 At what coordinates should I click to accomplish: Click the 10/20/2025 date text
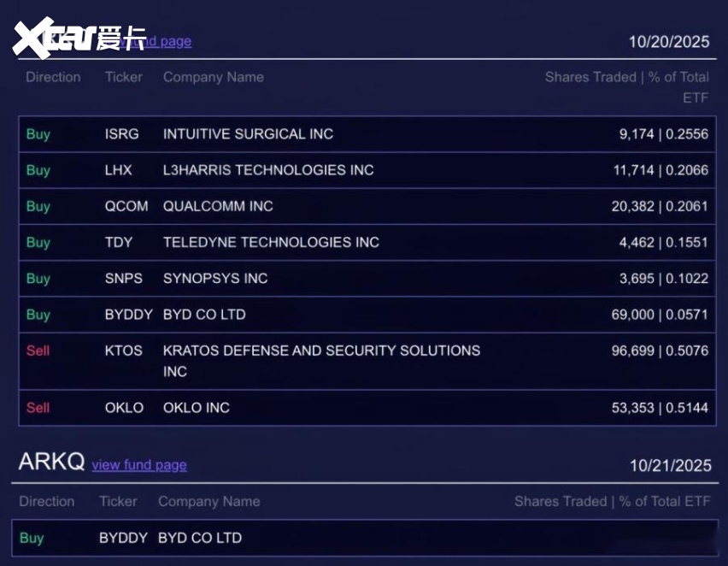pos(669,42)
